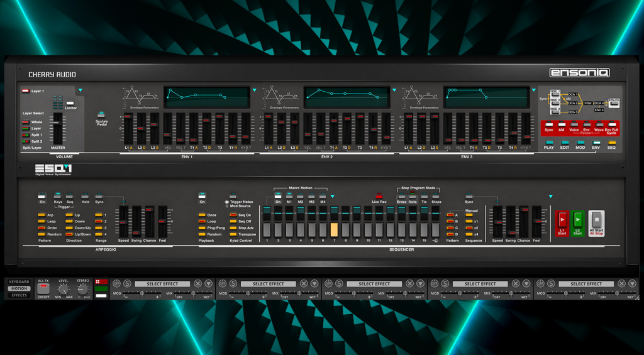Toggle the Sequencer On switch
Screen dimensions: 644x355
click(x=202, y=196)
